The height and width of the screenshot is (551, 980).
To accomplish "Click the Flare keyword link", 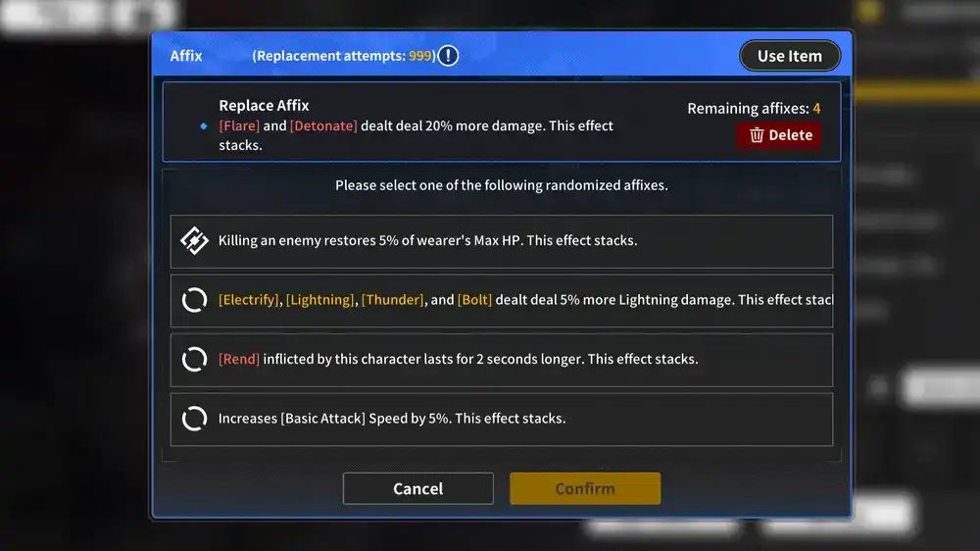I will pos(239,125).
